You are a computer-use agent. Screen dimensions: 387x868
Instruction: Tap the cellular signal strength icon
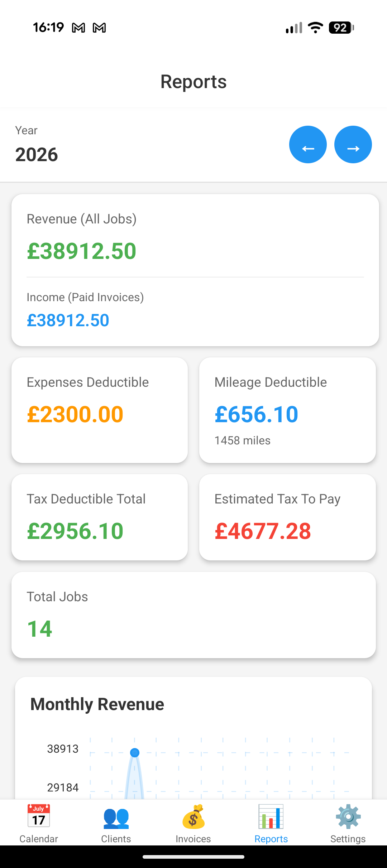[x=294, y=28]
